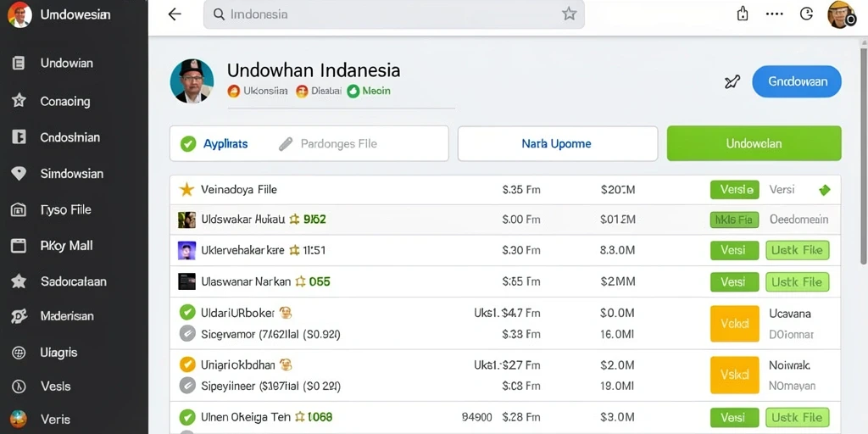Click the green Undowelan button
Image resolution: width=868 pixels, height=434 pixels.
pyautogui.click(x=754, y=143)
